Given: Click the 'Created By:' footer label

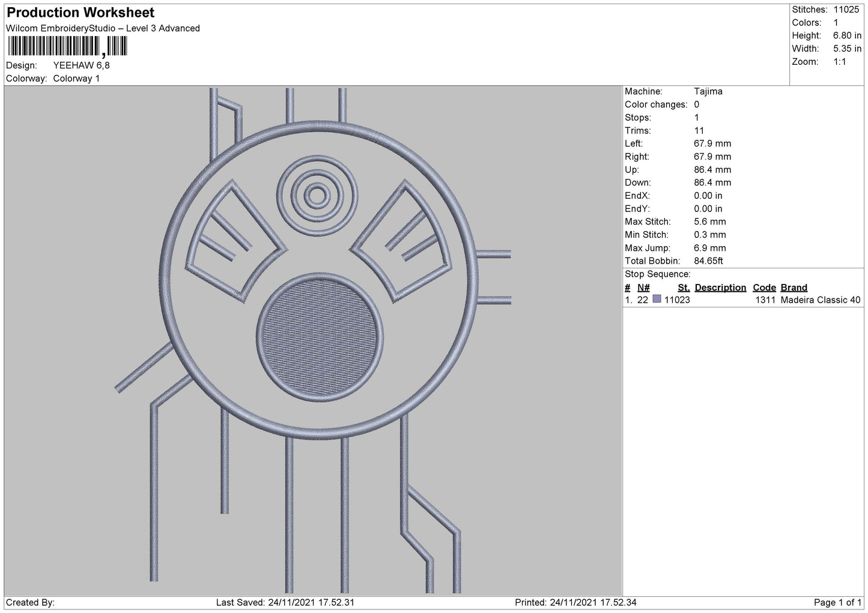Looking at the screenshot, I should pos(31,602).
